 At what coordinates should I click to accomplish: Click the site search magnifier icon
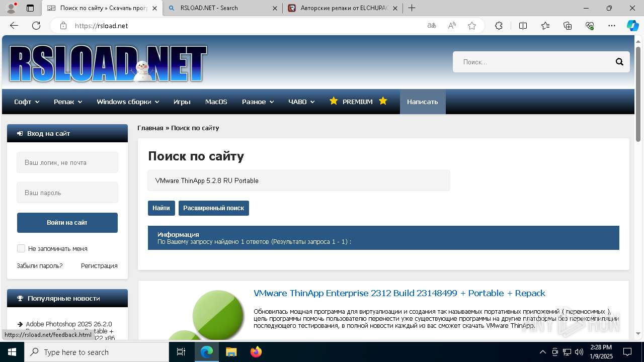(619, 62)
